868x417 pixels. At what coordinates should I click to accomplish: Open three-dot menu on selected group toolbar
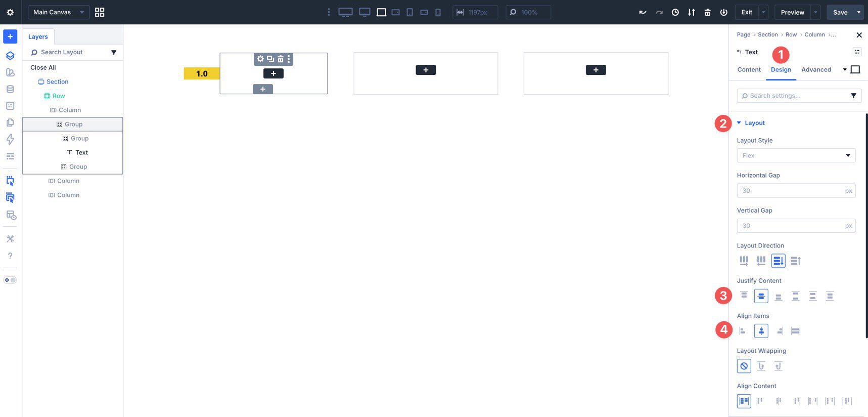(x=289, y=59)
